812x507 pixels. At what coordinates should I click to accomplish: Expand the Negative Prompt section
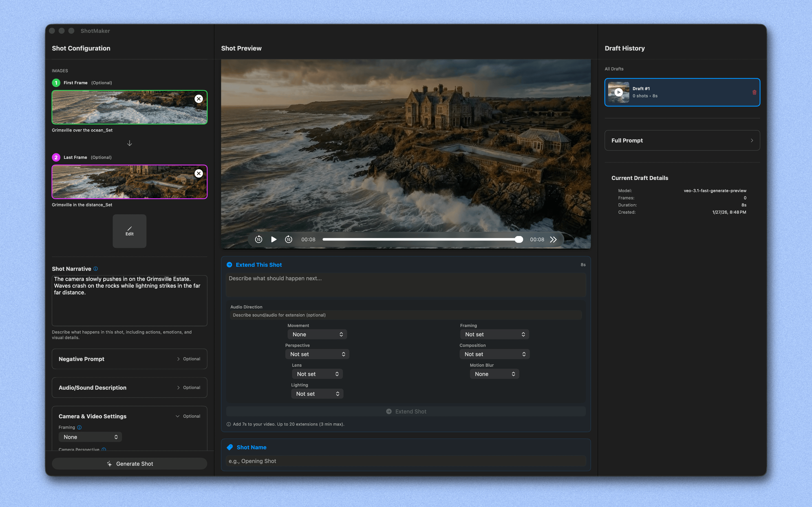tap(129, 359)
